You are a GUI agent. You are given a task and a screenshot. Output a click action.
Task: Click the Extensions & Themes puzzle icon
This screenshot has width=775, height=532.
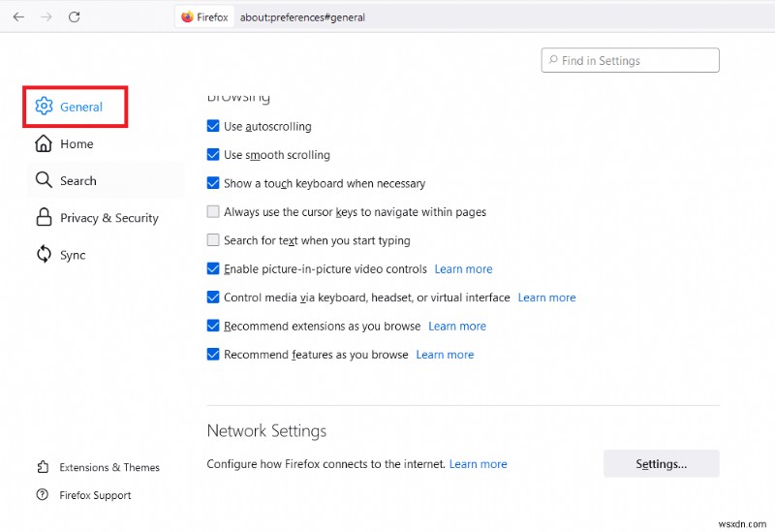point(42,467)
